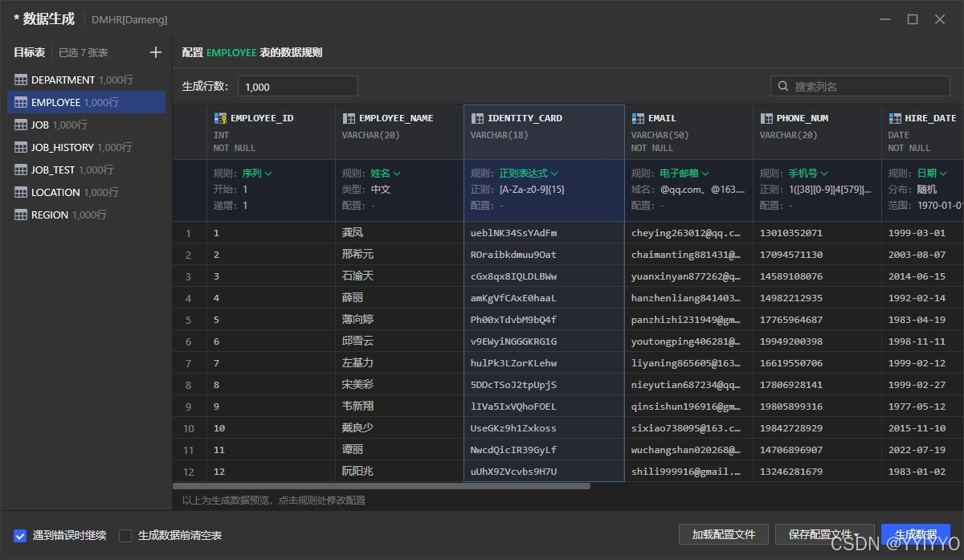This screenshot has height=560, width=964.
Task: Enable the 生成数据前清空表 checkbox
Action: click(125, 536)
